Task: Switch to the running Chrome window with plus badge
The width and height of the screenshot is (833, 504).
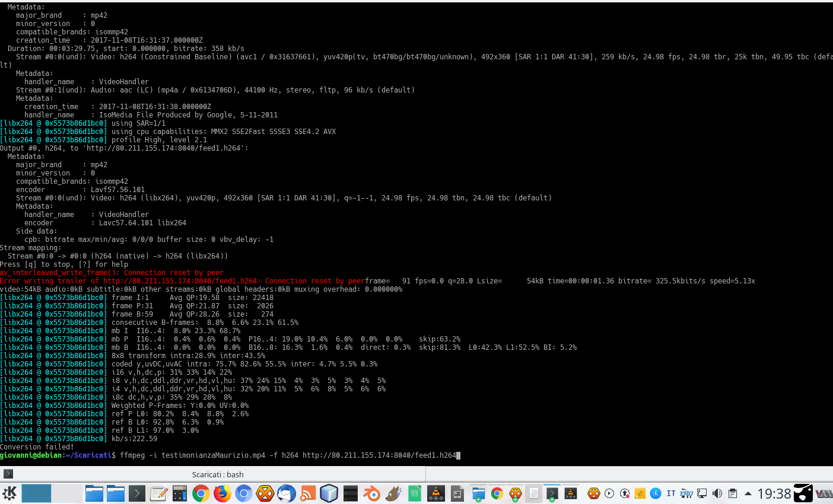Action: click(497, 493)
